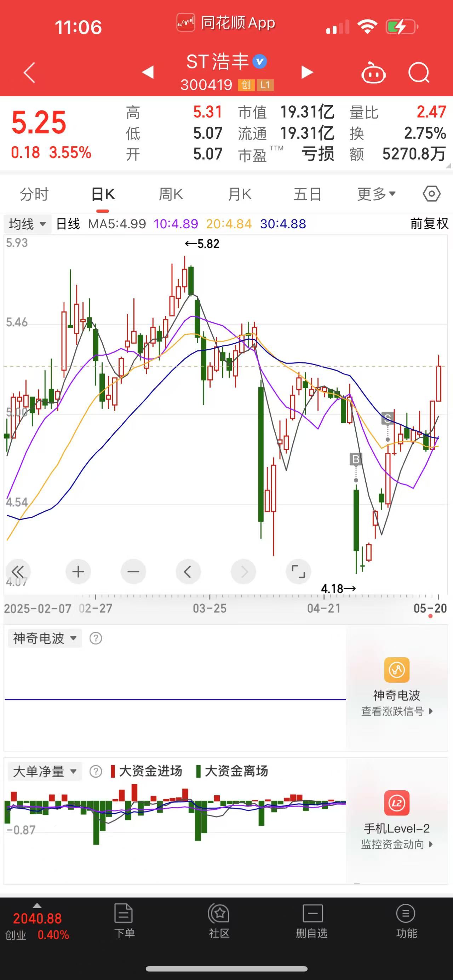Viewport: 453px width, 980px height.
Task: Tap 删自选 to remove from watchlist
Action: click(312, 921)
